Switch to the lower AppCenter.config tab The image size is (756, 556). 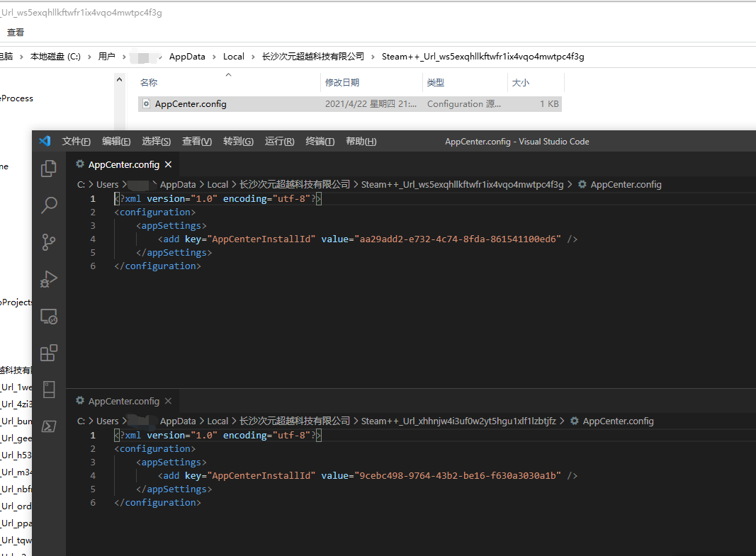point(124,399)
